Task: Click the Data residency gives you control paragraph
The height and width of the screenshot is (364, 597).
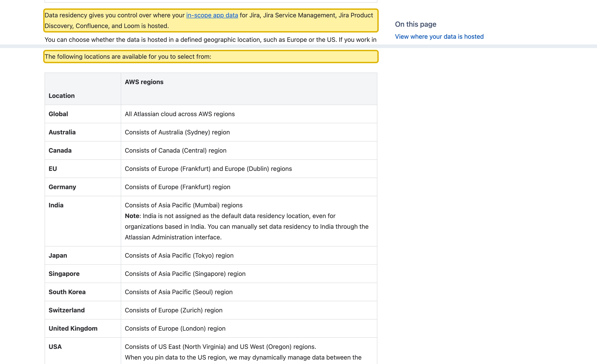Action: (x=211, y=20)
